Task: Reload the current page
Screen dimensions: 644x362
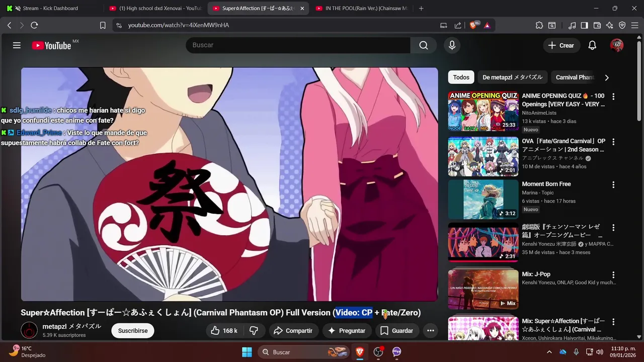Action: pyautogui.click(x=34, y=25)
